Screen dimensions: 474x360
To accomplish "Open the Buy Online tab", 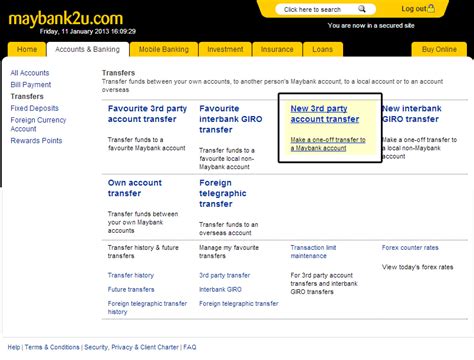I will (x=439, y=49).
